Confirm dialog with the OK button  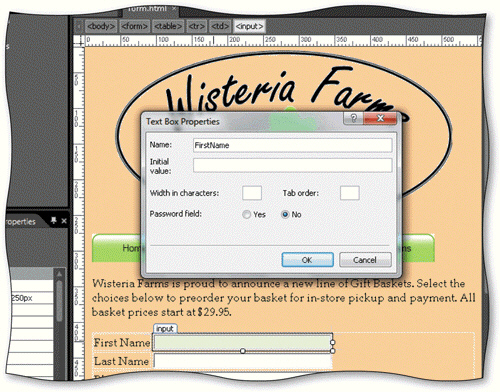(307, 260)
